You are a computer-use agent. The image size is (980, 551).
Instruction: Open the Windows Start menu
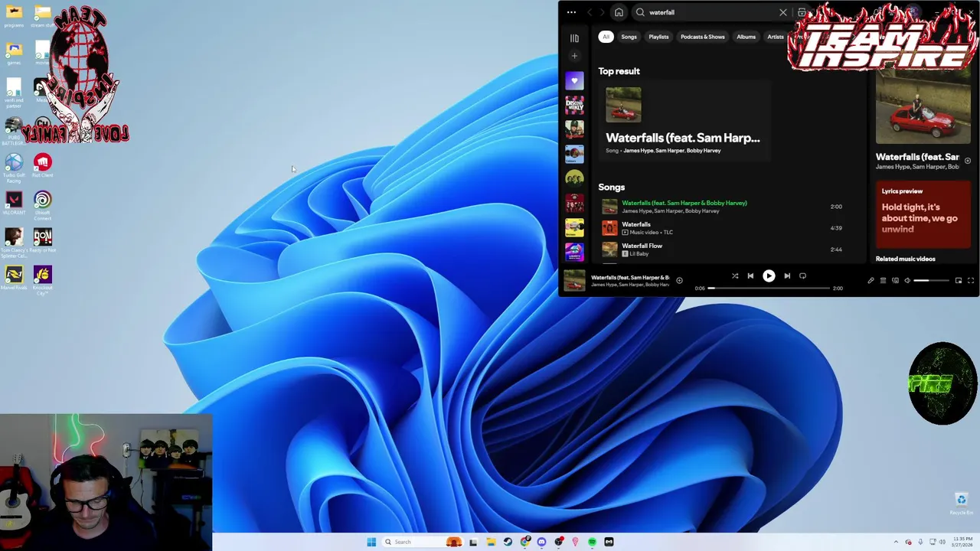[x=371, y=542]
